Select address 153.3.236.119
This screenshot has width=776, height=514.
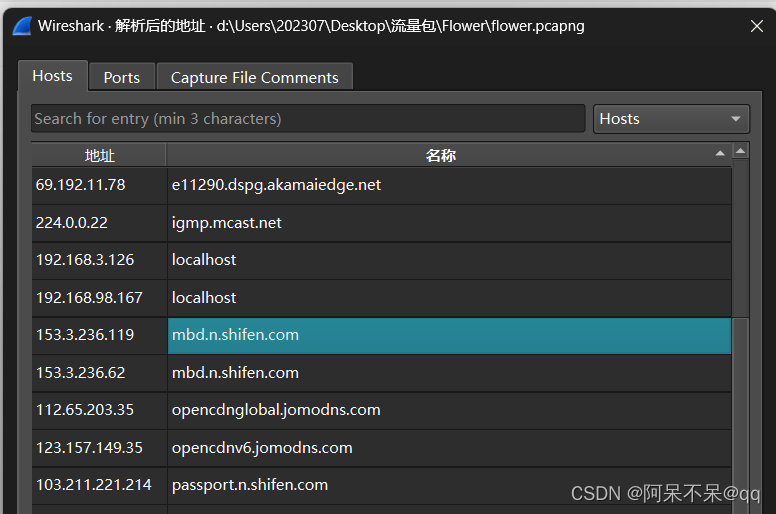click(x=99, y=335)
